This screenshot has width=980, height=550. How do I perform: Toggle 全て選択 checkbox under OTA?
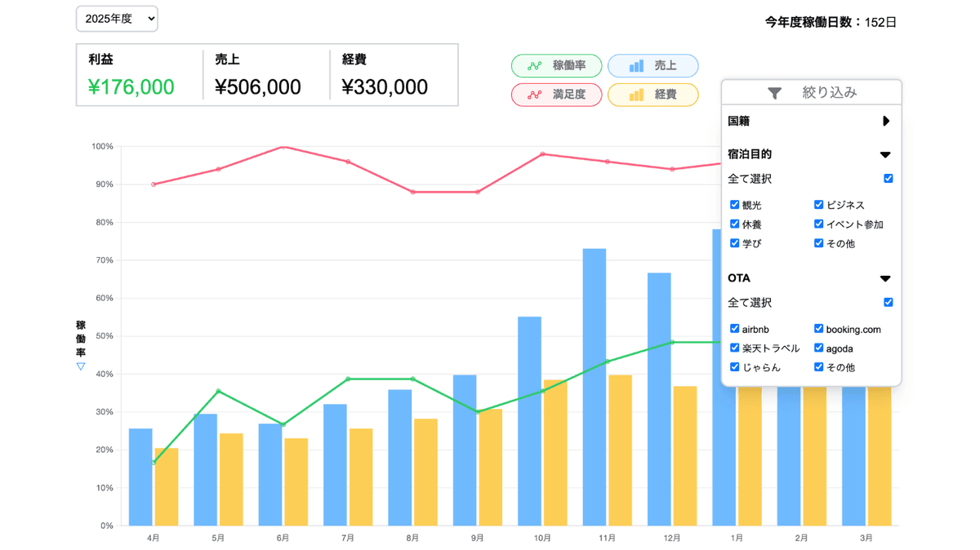pyautogui.click(x=888, y=303)
